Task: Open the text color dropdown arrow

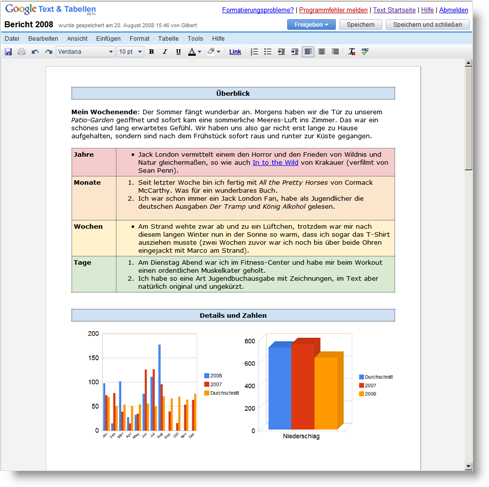Action: pyautogui.click(x=199, y=52)
